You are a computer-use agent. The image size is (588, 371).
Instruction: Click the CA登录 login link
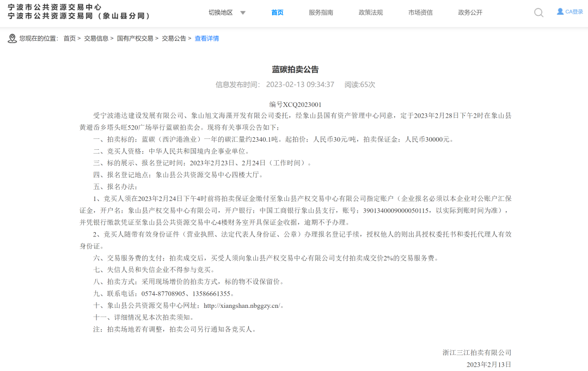tap(574, 12)
